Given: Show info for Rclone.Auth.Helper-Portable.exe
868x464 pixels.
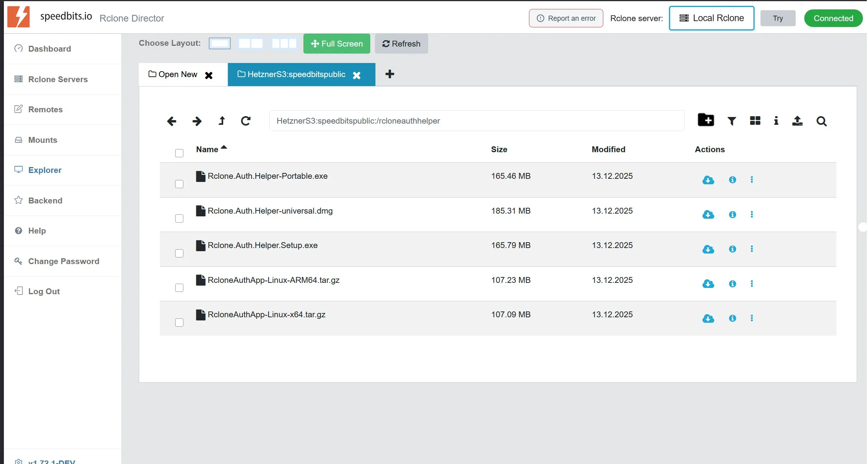Looking at the screenshot, I should tap(732, 180).
